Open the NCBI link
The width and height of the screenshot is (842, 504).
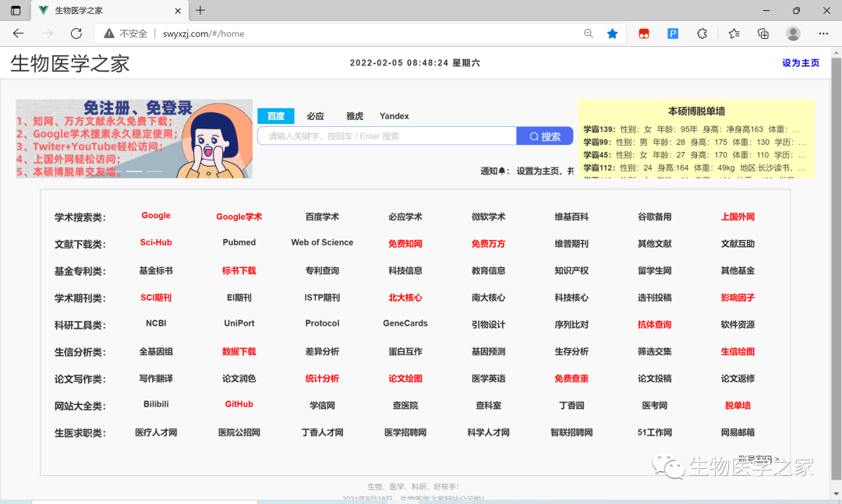[156, 323]
